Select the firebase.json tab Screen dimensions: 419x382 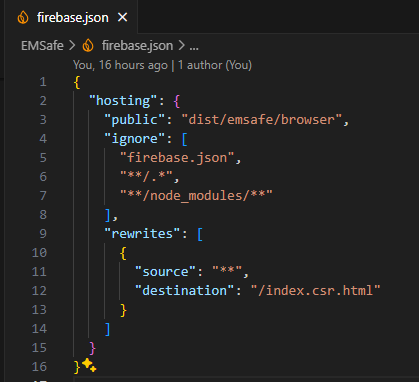(71, 17)
